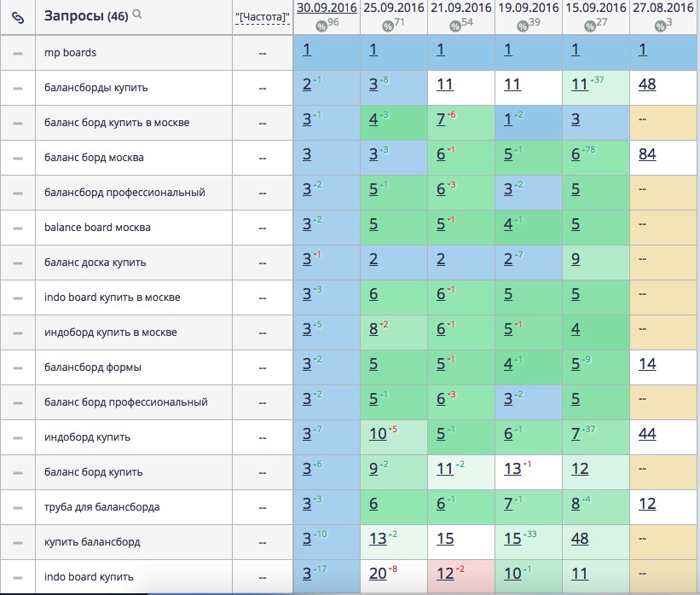The height and width of the screenshot is (595, 700).
Task: Click position 84 for баланс борд москва
Action: [646, 154]
